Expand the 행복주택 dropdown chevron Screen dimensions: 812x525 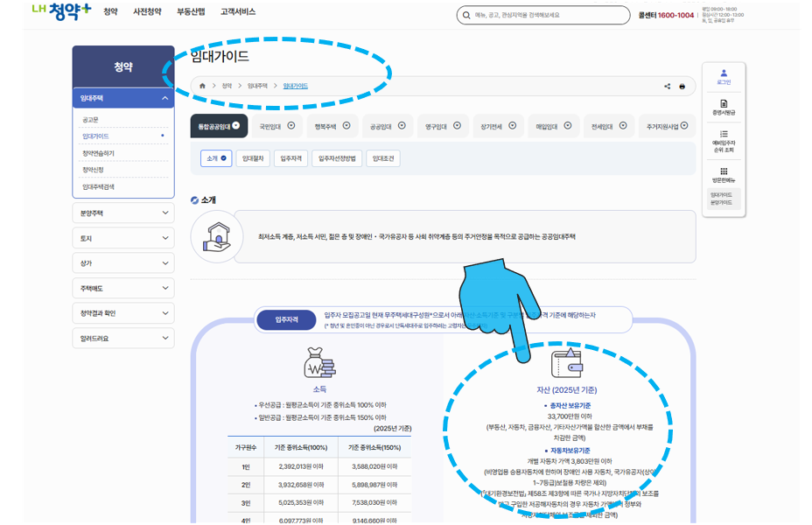pyautogui.click(x=346, y=128)
